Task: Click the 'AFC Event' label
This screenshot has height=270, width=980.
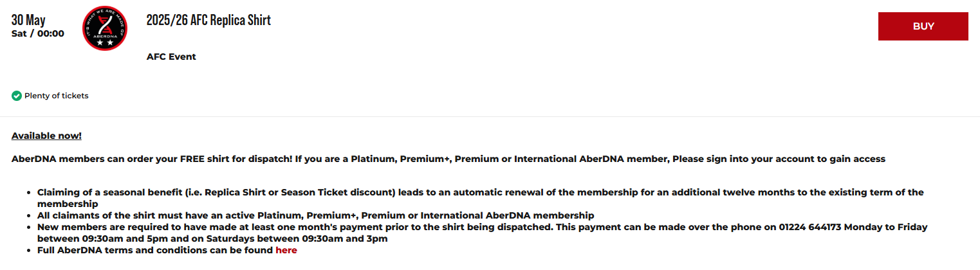Action: tap(171, 57)
